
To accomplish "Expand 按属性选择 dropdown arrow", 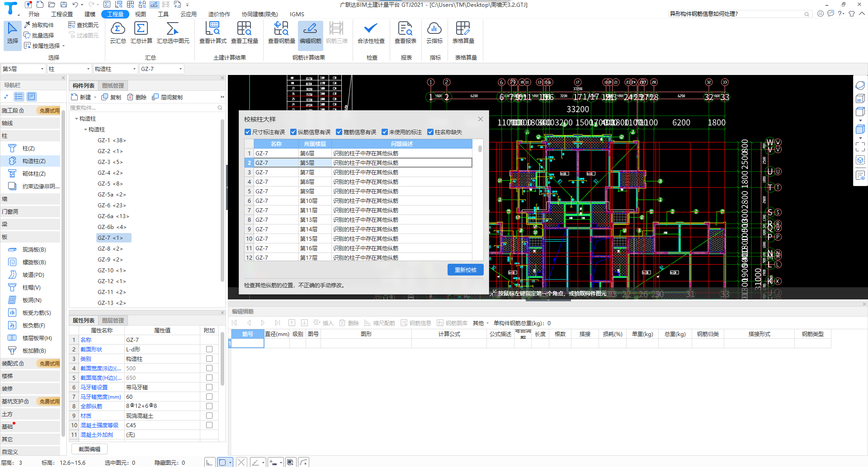I will click(x=64, y=46).
